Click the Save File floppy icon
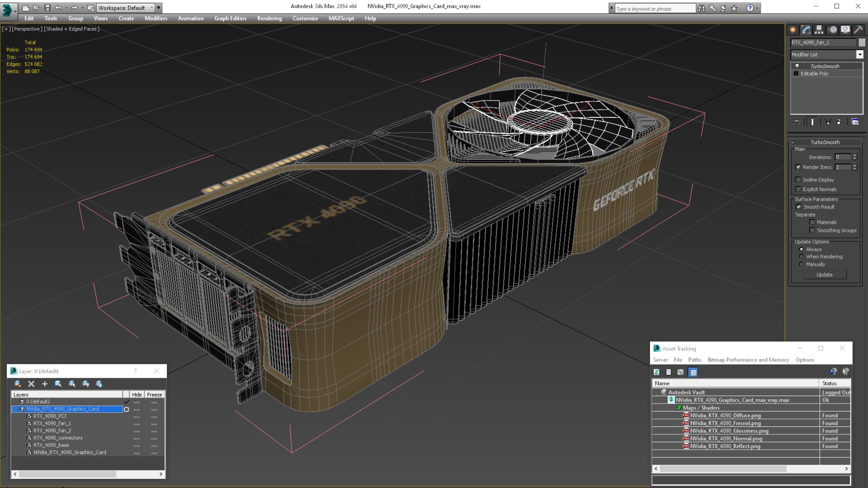The height and width of the screenshot is (488, 868). [x=47, y=8]
